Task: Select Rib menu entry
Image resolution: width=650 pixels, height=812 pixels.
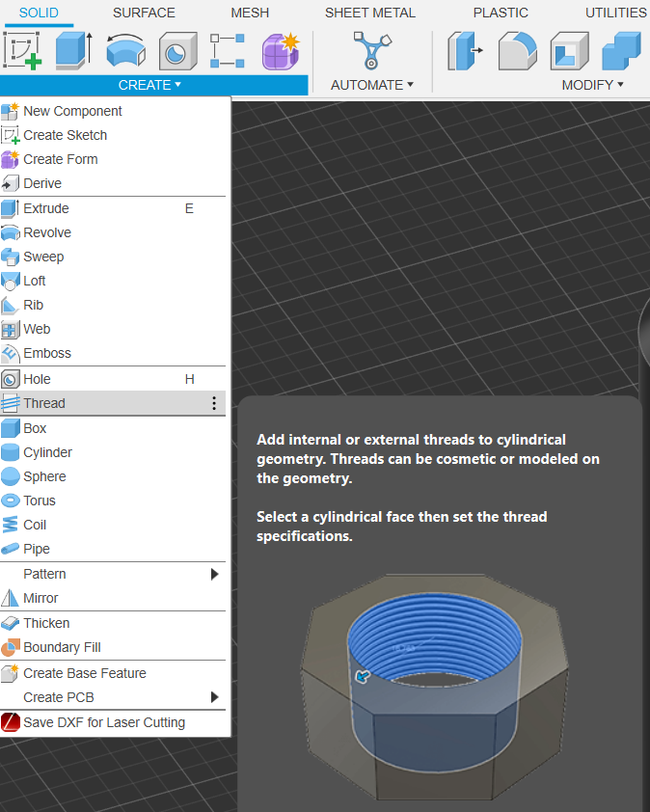Action: click(x=113, y=305)
